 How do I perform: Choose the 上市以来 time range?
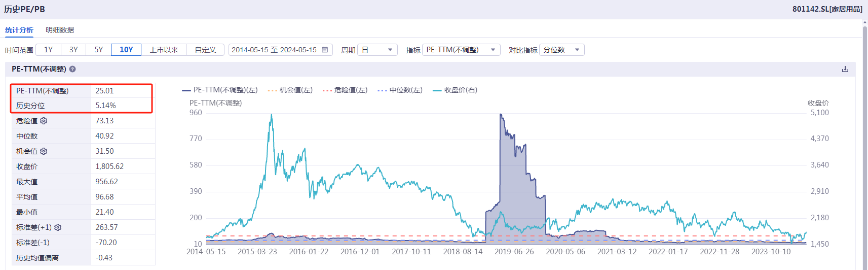point(164,50)
